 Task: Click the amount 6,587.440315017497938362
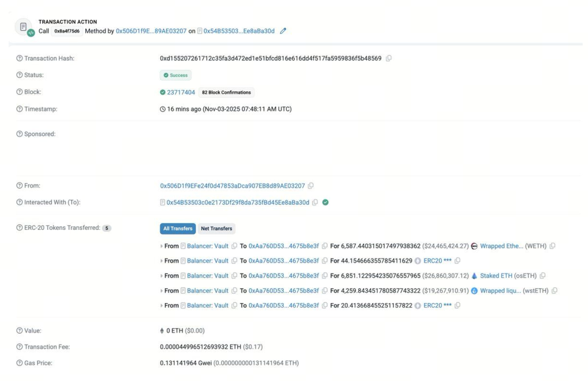(x=381, y=246)
